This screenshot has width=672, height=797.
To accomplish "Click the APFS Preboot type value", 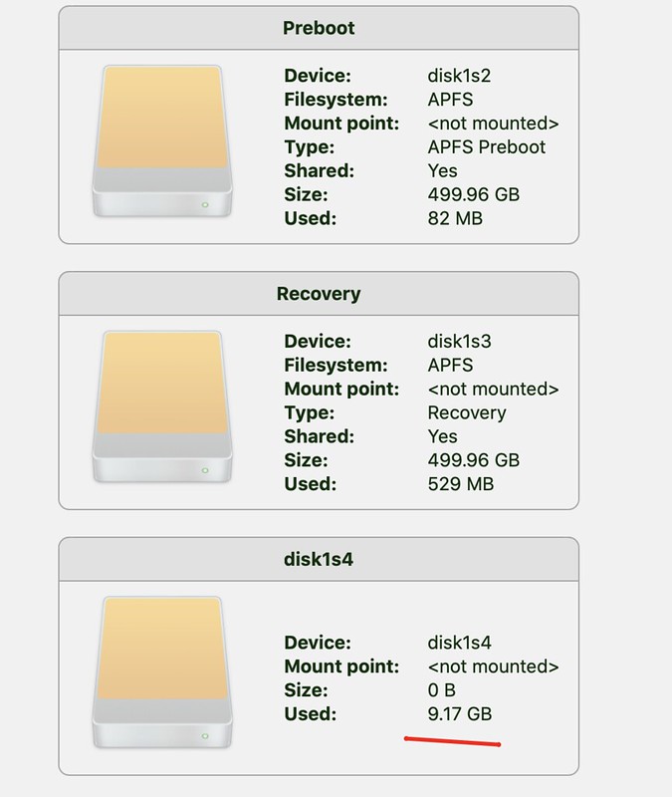I will (487, 146).
